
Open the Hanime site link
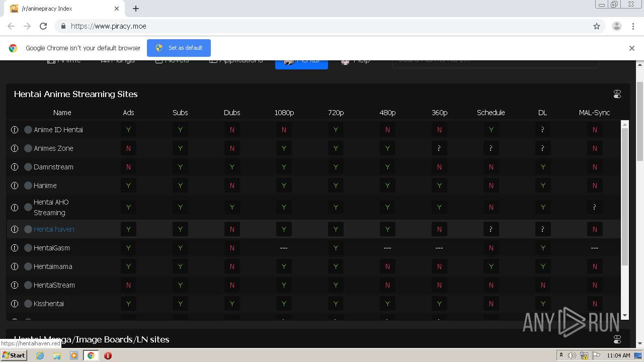[x=45, y=186]
